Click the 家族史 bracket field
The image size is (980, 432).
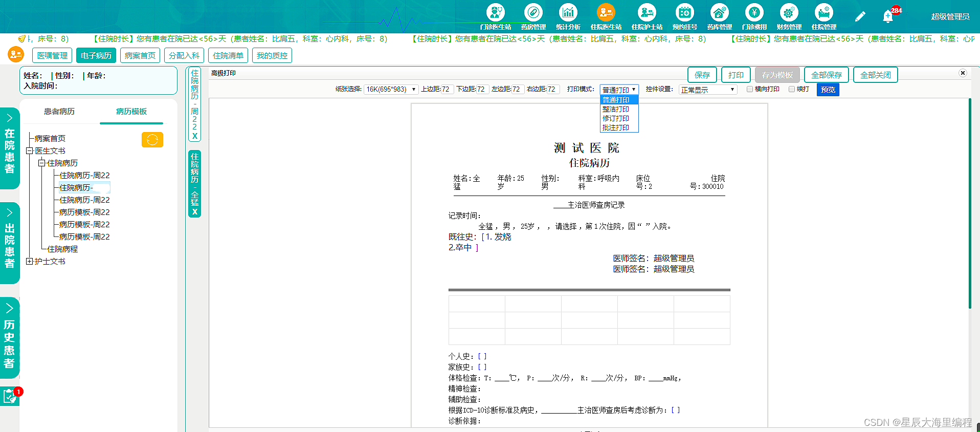(482, 367)
